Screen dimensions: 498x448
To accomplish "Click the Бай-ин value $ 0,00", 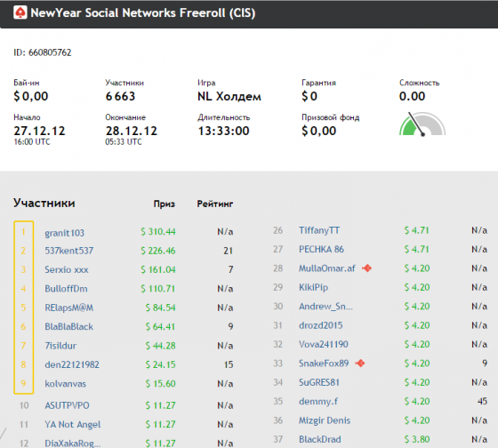I will (31, 96).
